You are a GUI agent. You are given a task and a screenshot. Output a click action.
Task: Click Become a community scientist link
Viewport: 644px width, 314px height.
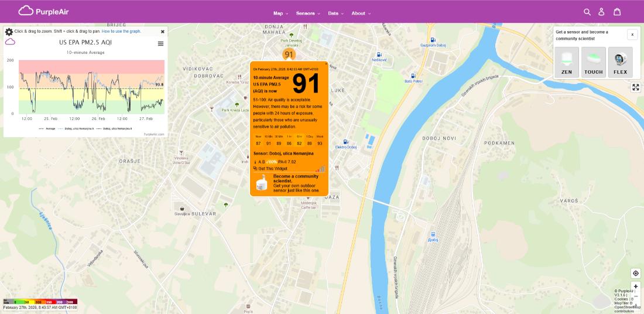click(x=296, y=178)
